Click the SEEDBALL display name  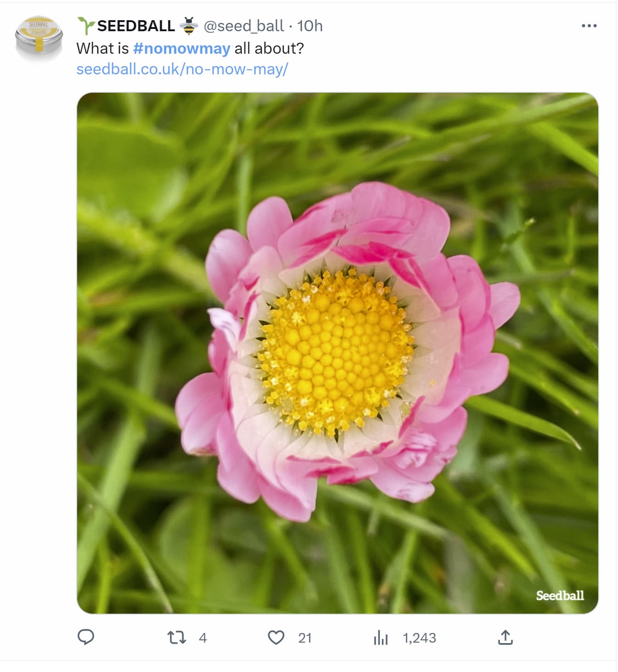136,26
